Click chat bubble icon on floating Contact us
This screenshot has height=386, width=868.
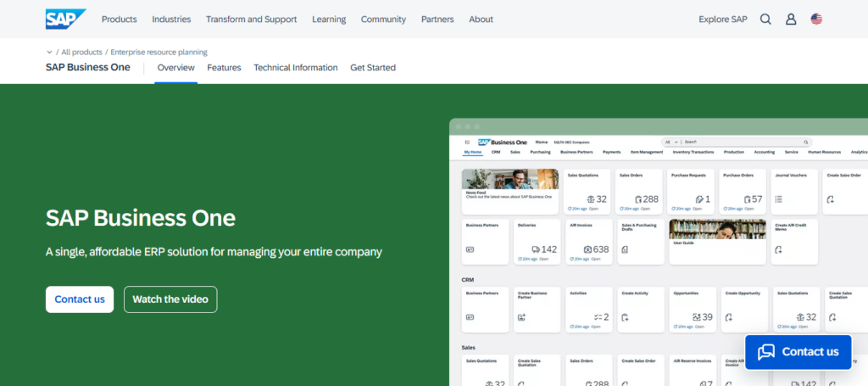click(x=766, y=352)
